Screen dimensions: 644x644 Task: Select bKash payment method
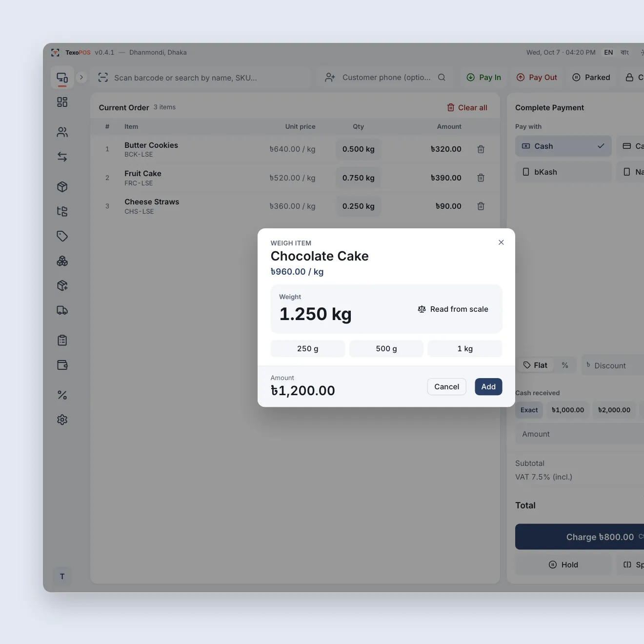point(563,172)
